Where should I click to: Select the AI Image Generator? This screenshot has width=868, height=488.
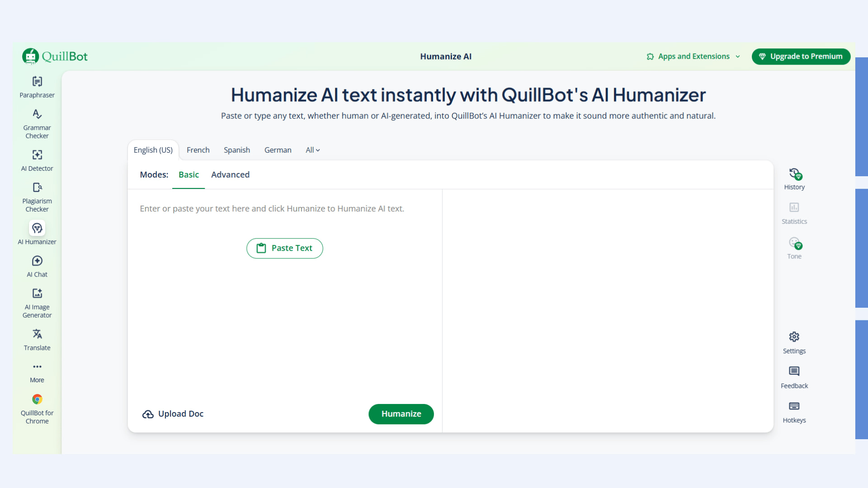37,303
